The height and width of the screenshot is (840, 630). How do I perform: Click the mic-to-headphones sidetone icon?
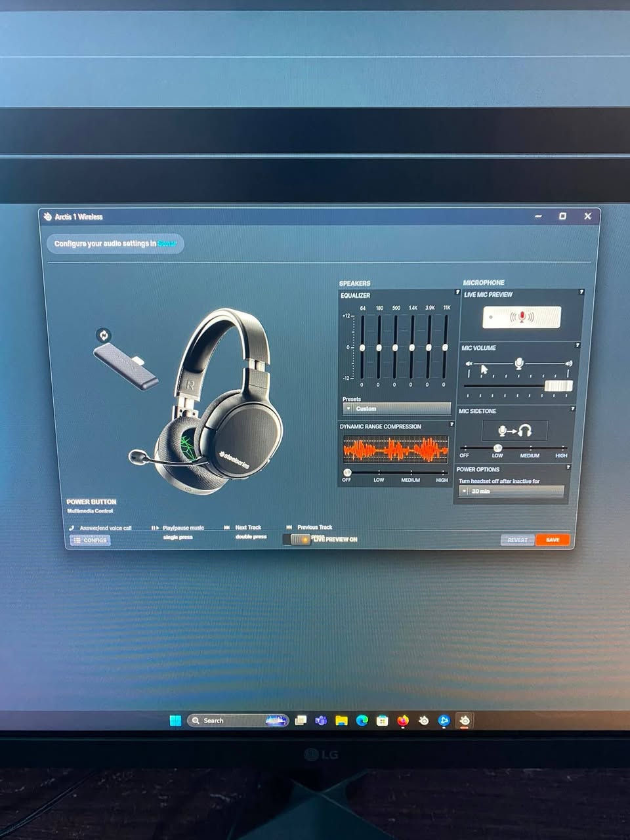pyautogui.click(x=514, y=430)
